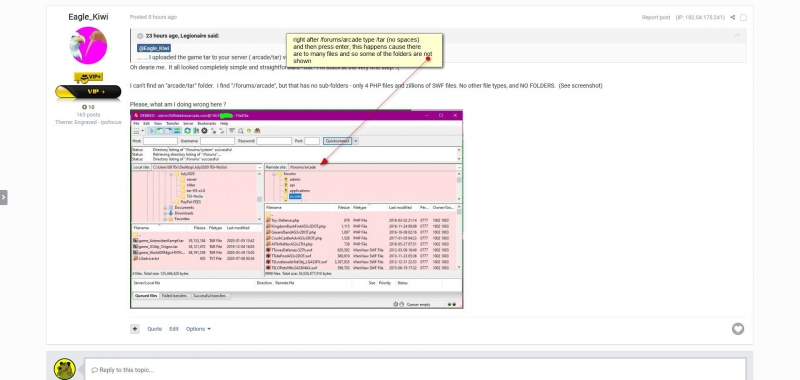Screen dimensions: 800x380
Task: Click the Reply to this topic field
Action: coord(415,370)
